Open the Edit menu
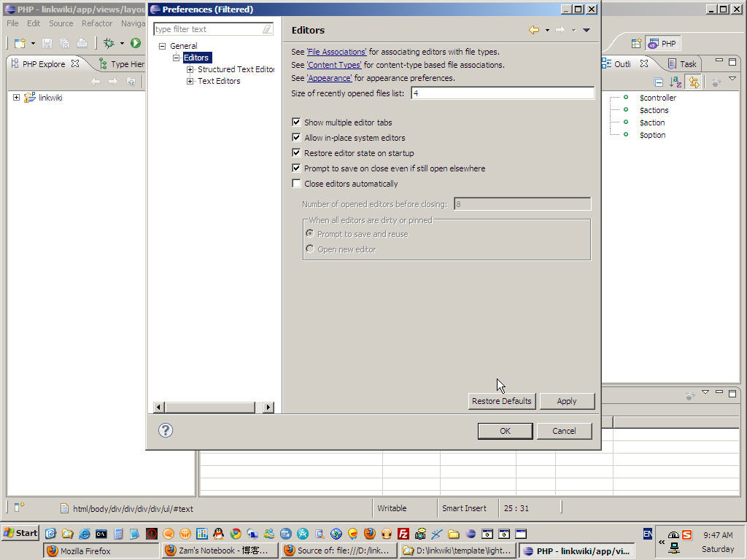Screen dimensions: 747x560 (x=34, y=23)
